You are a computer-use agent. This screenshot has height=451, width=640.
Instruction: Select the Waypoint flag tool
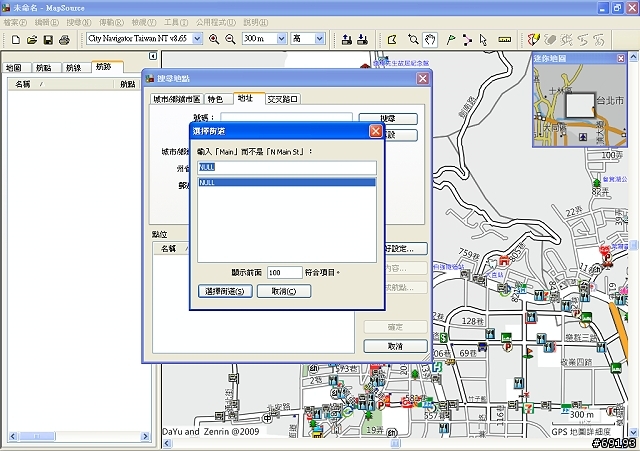point(451,40)
